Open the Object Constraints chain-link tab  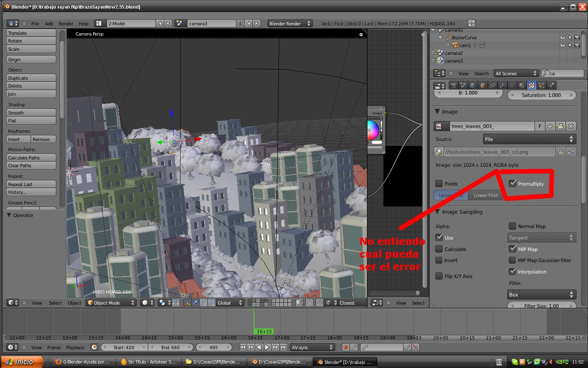coord(492,85)
